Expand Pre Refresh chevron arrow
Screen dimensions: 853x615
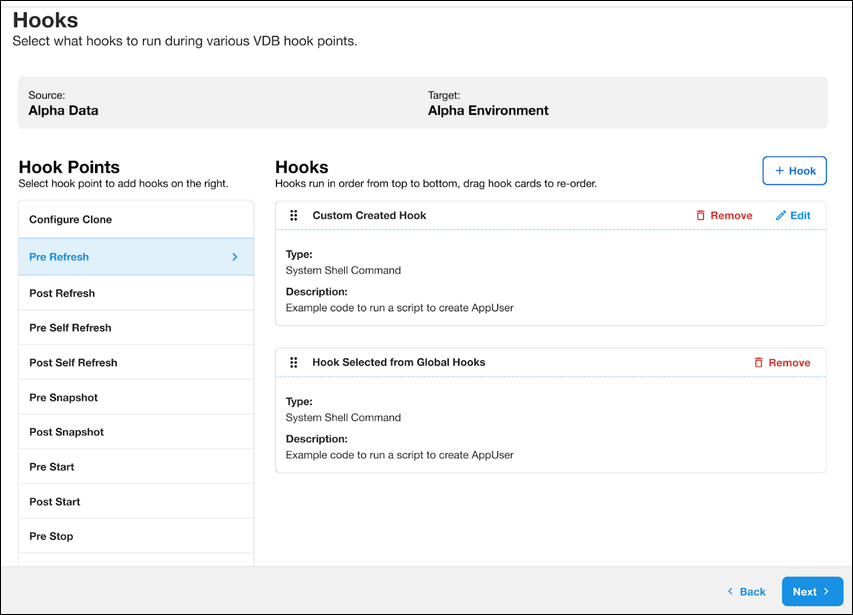coord(235,257)
